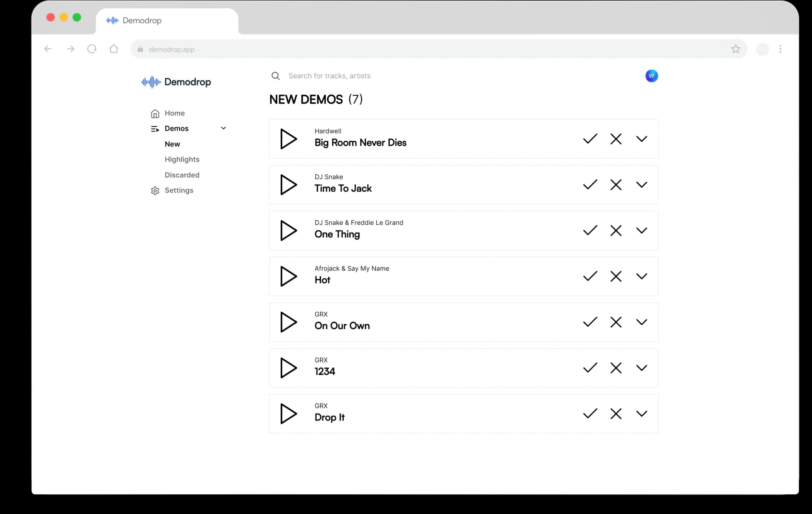Open Settings using the gear icon
The image size is (812, 514).
pyautogui.click(x=155, y=190)
